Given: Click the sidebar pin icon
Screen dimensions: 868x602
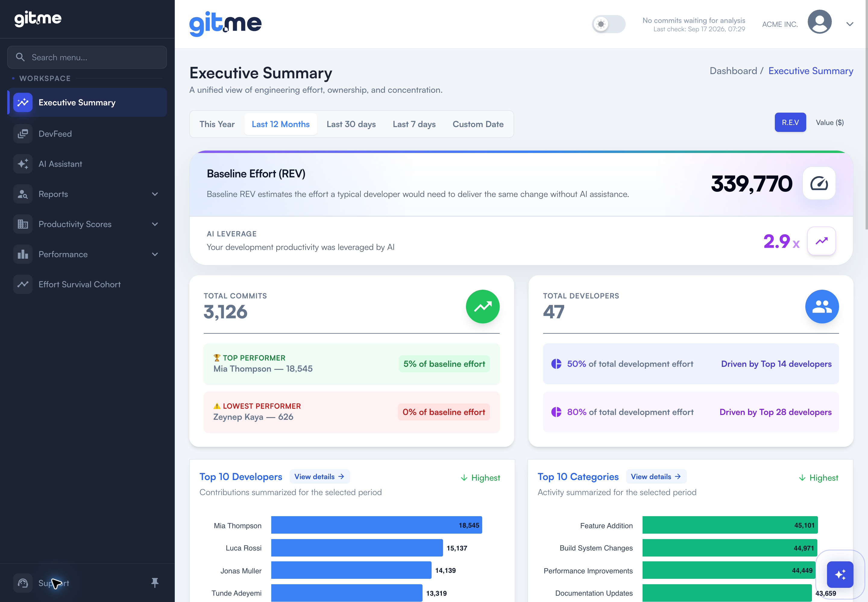Looking at the screenshot, I should click(155, 583).
